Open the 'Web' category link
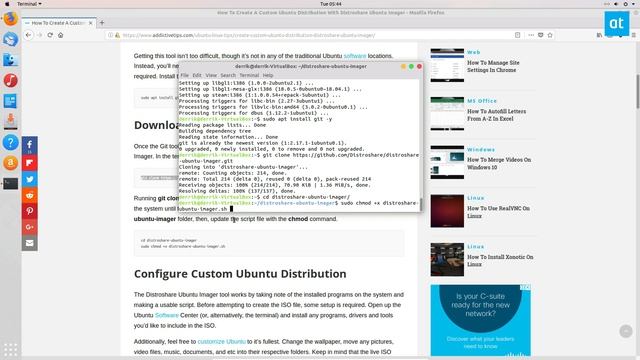 point(473,52)
